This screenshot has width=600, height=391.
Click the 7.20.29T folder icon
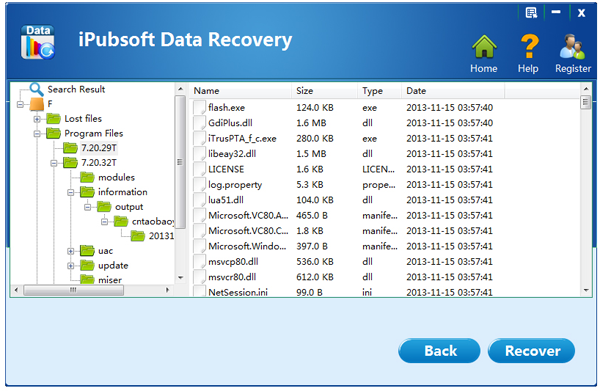(x=70, y=148)
